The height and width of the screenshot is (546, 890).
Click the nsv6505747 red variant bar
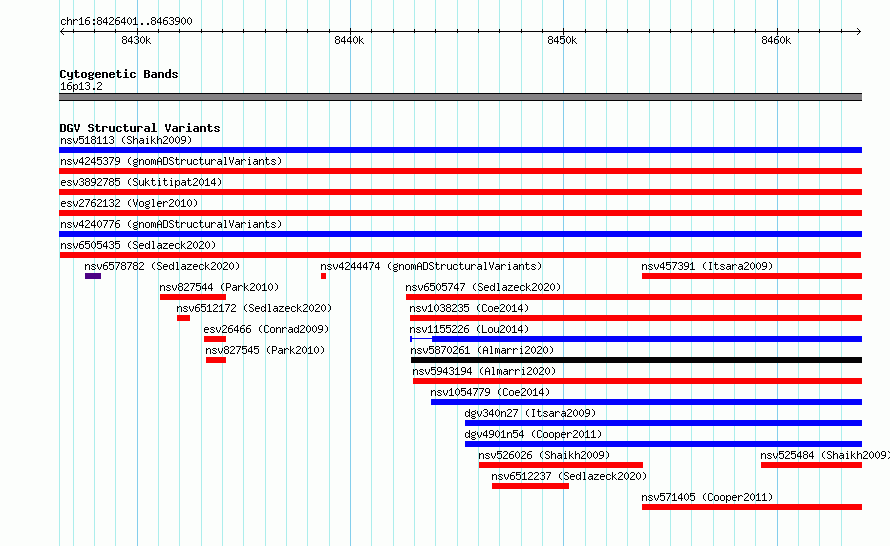(634, 297)
